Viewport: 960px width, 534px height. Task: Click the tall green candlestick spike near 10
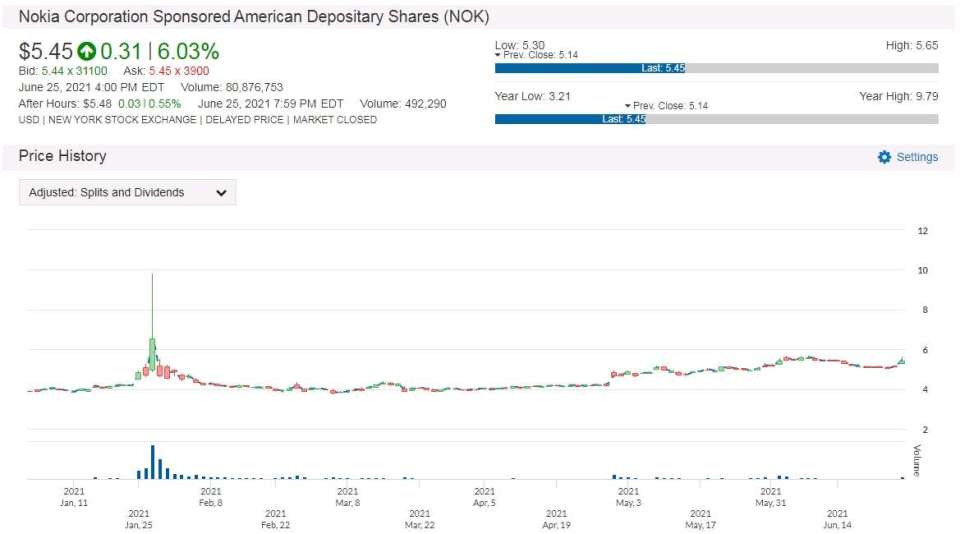point(152,310)
